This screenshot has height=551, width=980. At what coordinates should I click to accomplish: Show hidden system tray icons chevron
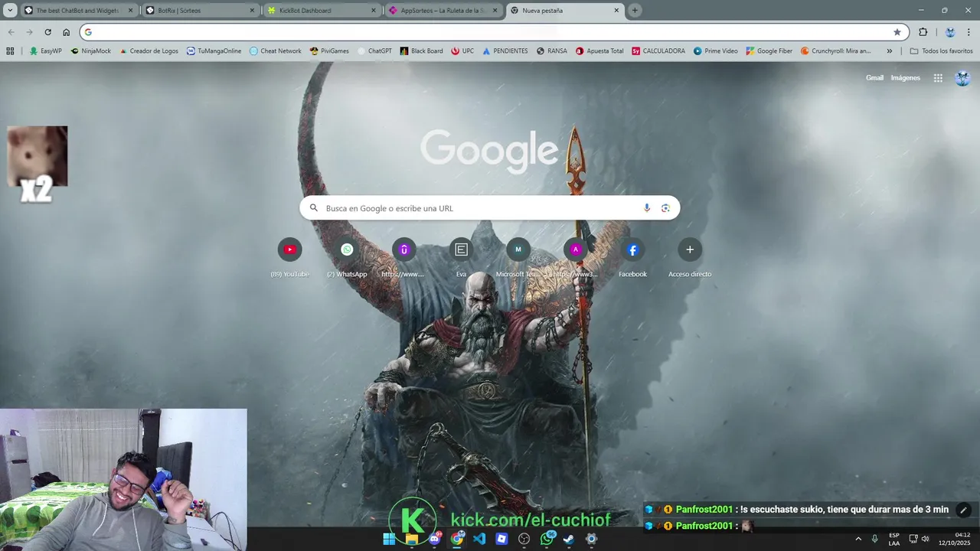coord(857,539)
